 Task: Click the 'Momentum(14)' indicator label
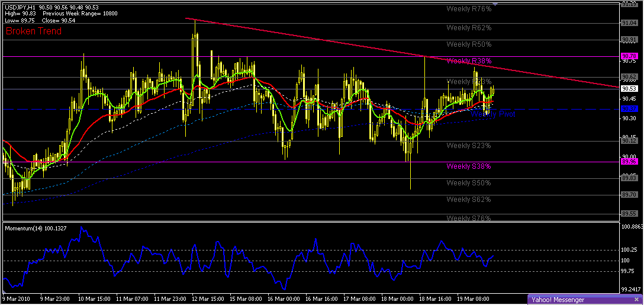pos(25,228)
